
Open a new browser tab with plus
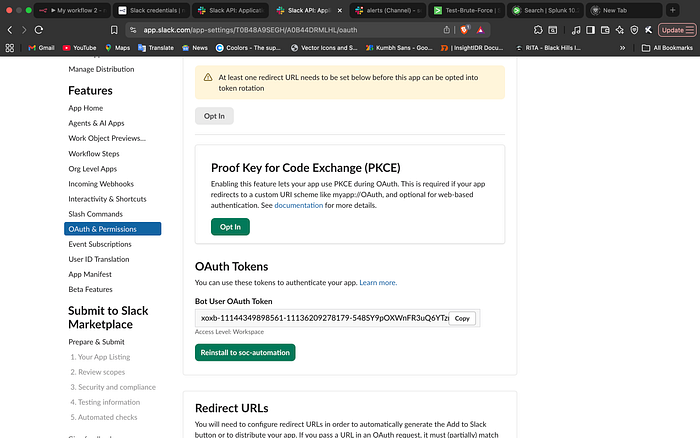tap(672, 10)
